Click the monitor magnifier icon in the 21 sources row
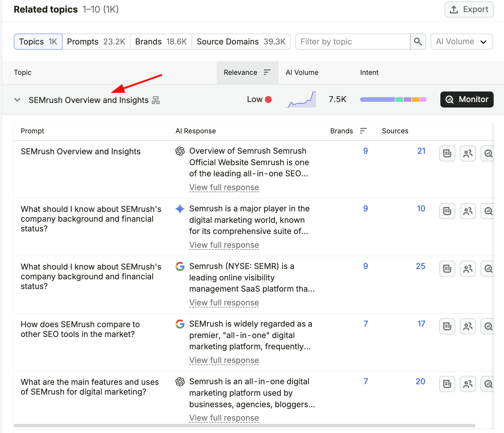Screen dimensions: 504x433 [x=488, y=153]
